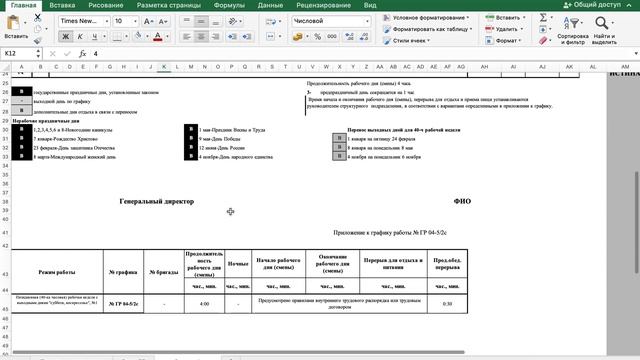Screen dimensions: 640x360
Task: Click the fx insert function icon
Action: click(82, 53)
